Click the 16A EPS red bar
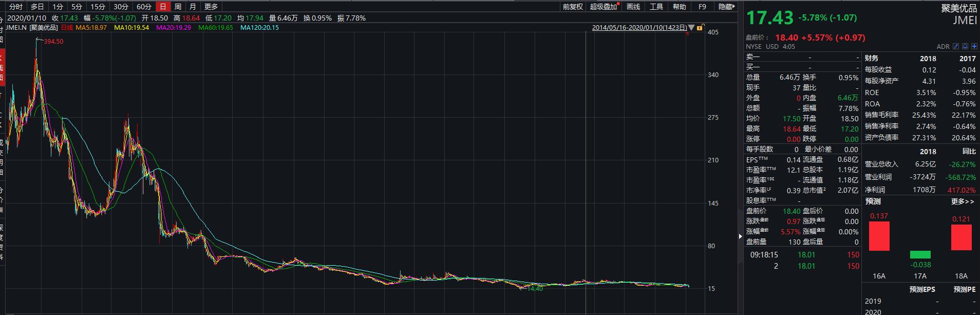Viewport: 980px width, 315px height. (x=879, y=236)
